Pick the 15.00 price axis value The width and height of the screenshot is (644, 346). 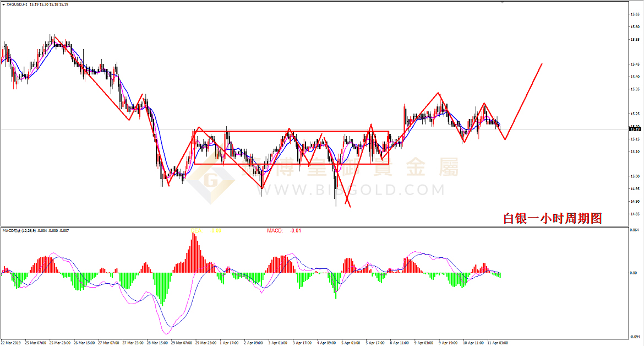click(x=635, y=176)
